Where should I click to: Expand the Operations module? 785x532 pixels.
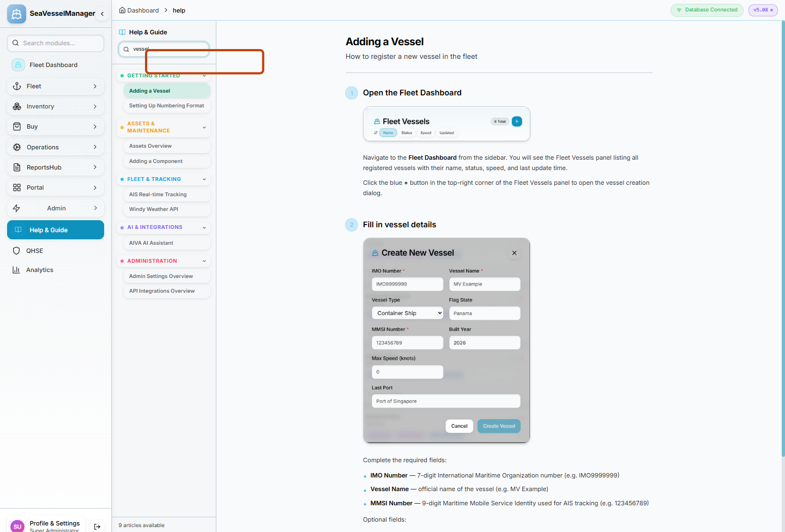pyautogui.click(x=56, y=147)
